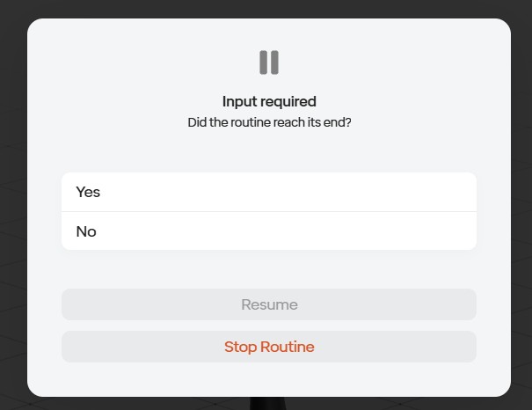Choose No in the answer list
532x410 pixels.
click(269, 231)
